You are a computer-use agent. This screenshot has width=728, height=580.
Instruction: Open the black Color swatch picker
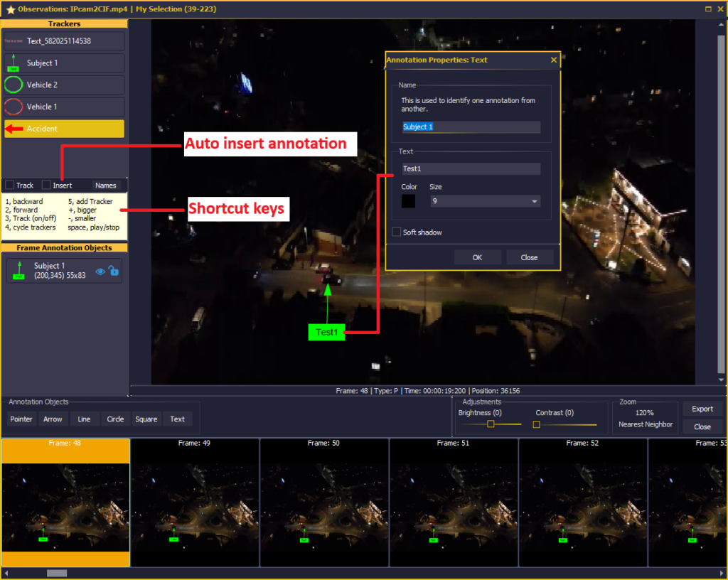pos(408,201)
